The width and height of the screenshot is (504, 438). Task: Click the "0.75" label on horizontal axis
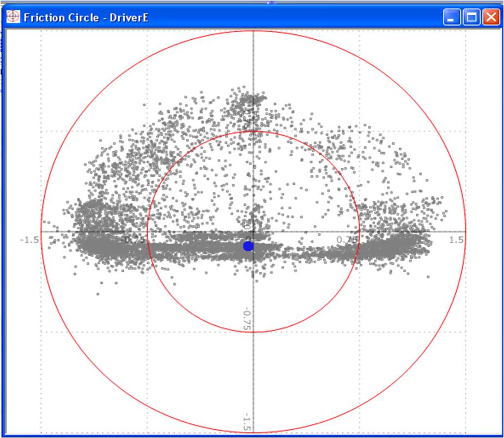(x=347, y=240)
